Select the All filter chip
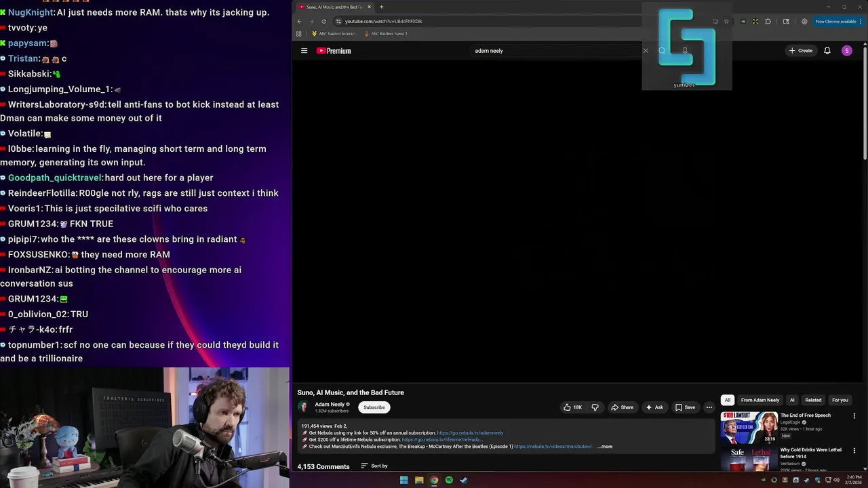Viewport: 868px width, 488px height. pyautogui.click(x=727, y=400)
